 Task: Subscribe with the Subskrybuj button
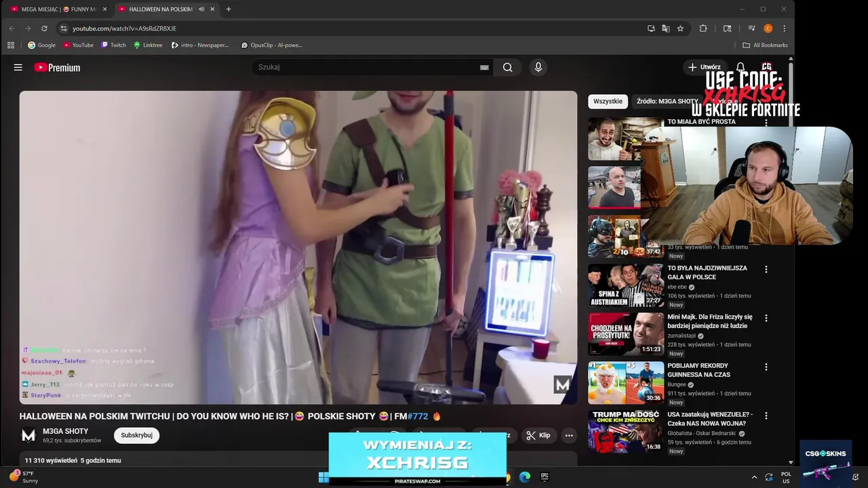click(136, 435)
